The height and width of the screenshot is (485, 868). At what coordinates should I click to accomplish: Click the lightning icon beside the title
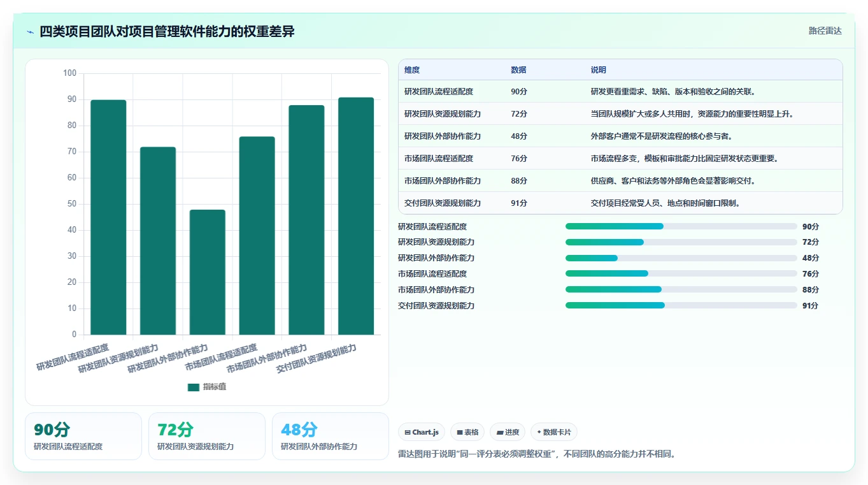click(30, 32)
